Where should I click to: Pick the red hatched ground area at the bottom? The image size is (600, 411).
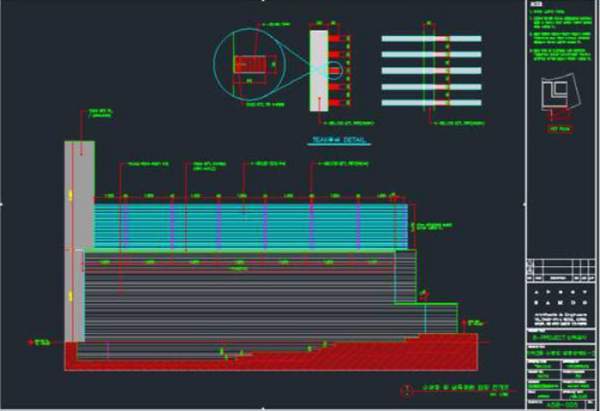(x=271, y=352)
